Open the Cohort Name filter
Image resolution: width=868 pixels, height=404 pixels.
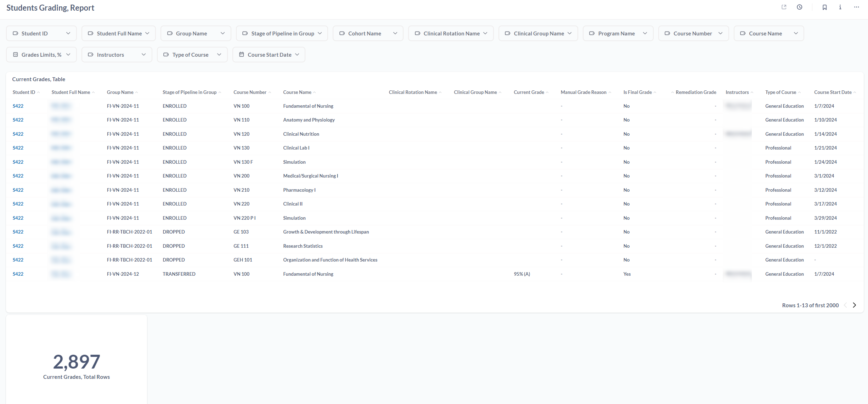tap(368, 33)
